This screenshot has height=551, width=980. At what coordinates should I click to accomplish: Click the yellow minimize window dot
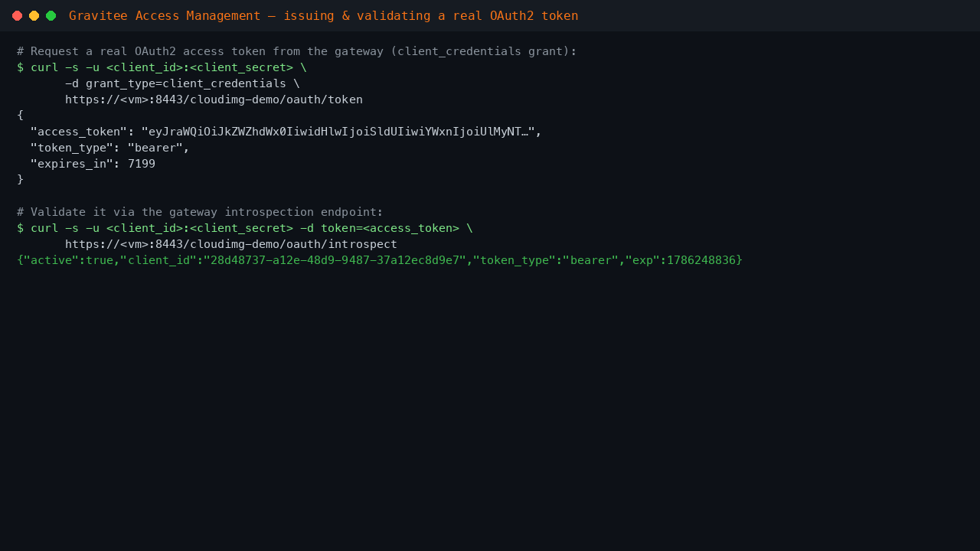coord(34,15)
